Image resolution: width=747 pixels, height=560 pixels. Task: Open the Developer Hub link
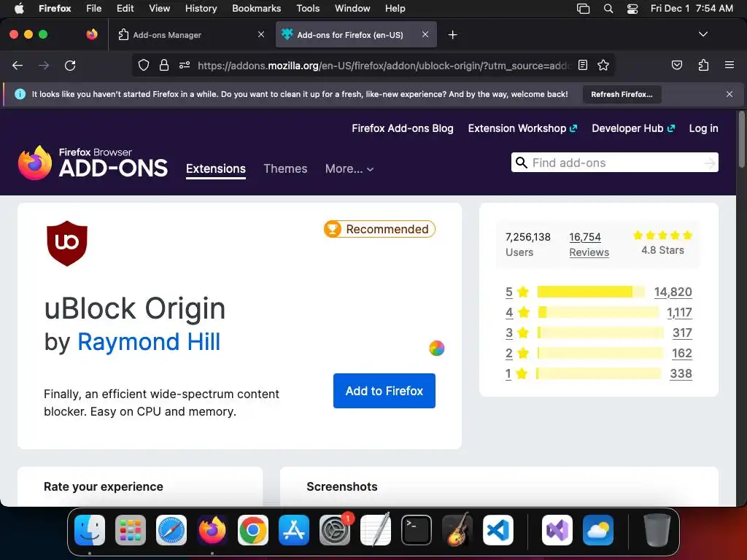(x=632, y=128)
